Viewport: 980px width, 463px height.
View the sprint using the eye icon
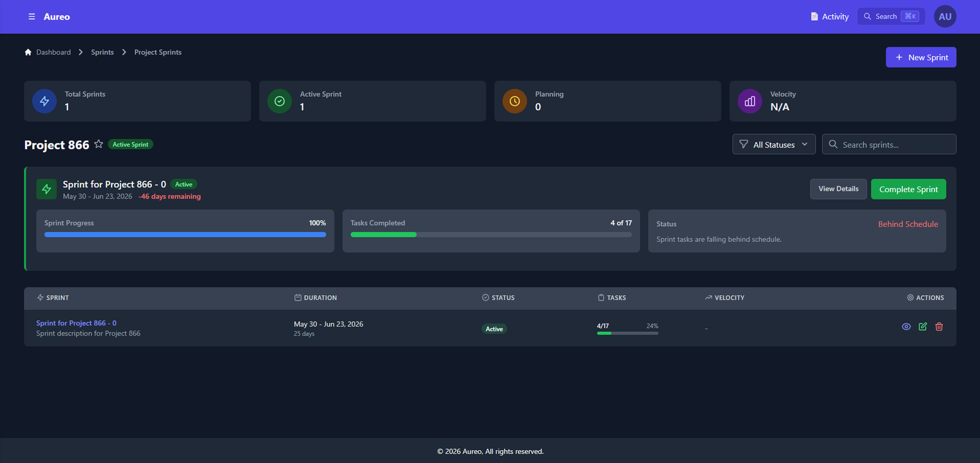pos(907,327)
